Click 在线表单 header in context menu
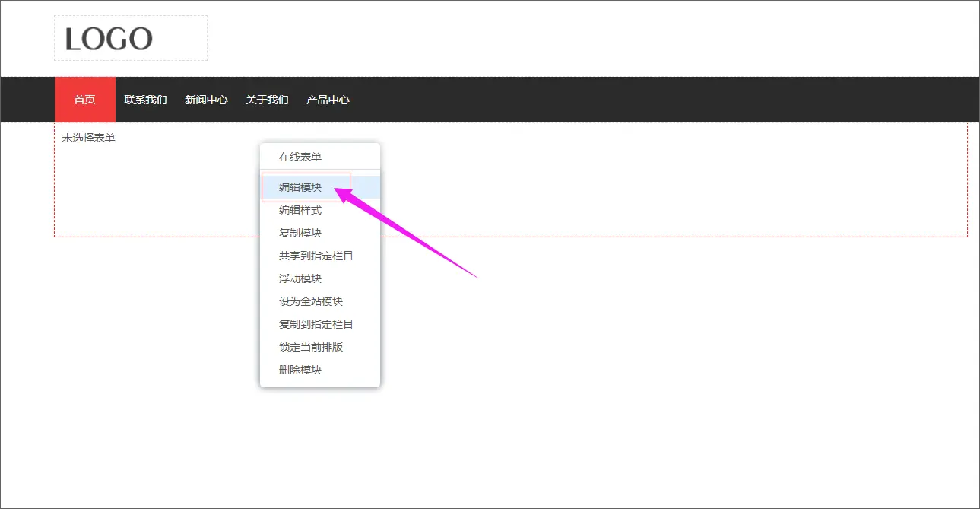 [300, 157]
